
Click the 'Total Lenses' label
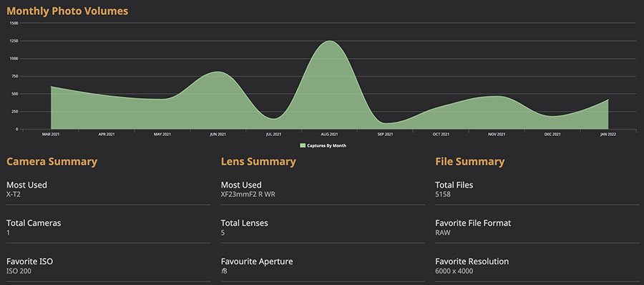[245, 223]
